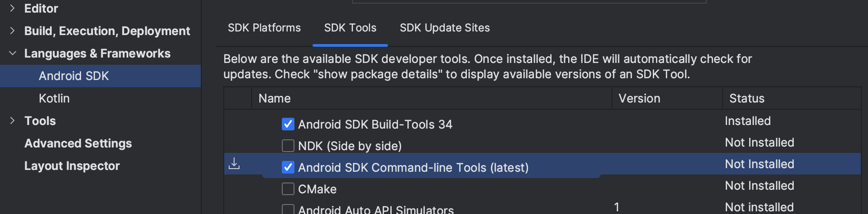Sort table by Name column header

[x=275, y=98]
